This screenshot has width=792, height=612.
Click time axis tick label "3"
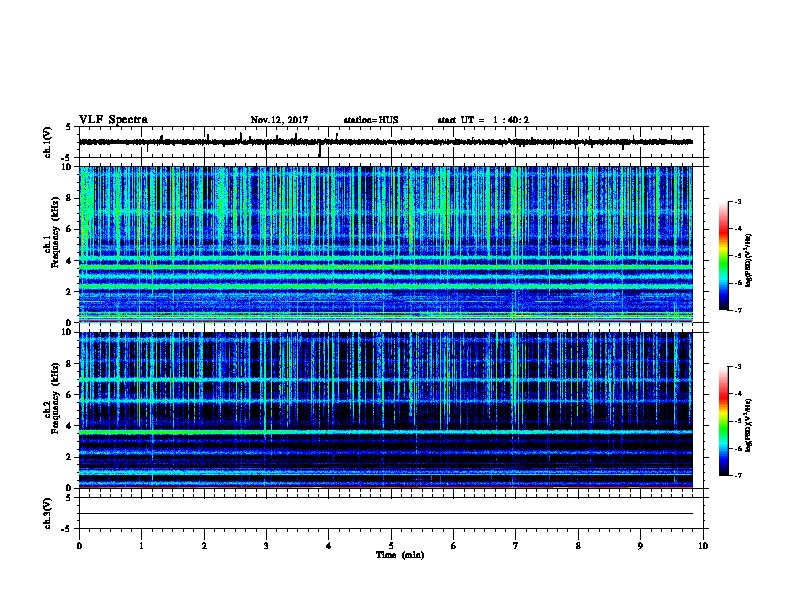[266, 546]
